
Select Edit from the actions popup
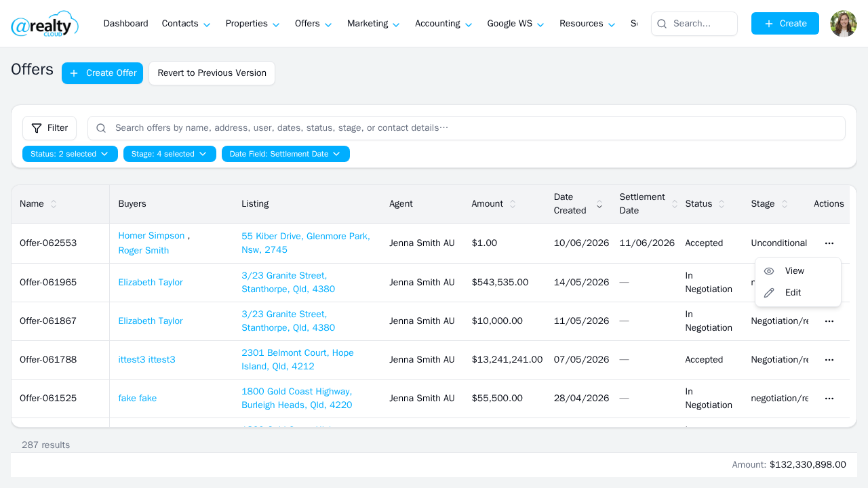click(x=798, y=293)
